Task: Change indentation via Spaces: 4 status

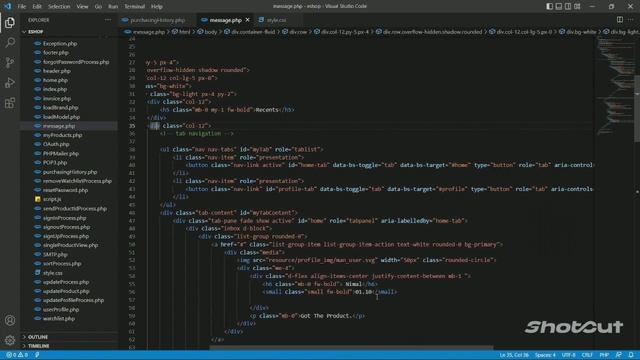Action: pos(545,355)
